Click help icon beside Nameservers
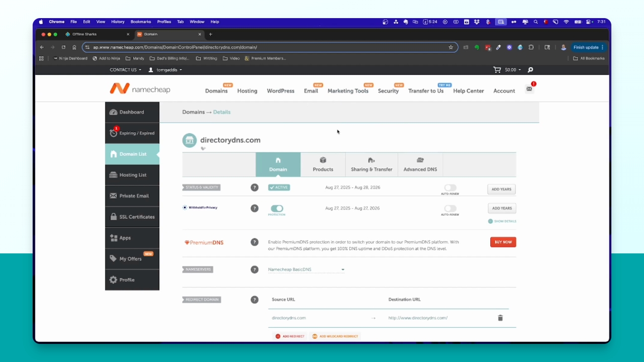The width and height of the screenshot is (644, 362). pyautogui.click(x=255, y=269)
